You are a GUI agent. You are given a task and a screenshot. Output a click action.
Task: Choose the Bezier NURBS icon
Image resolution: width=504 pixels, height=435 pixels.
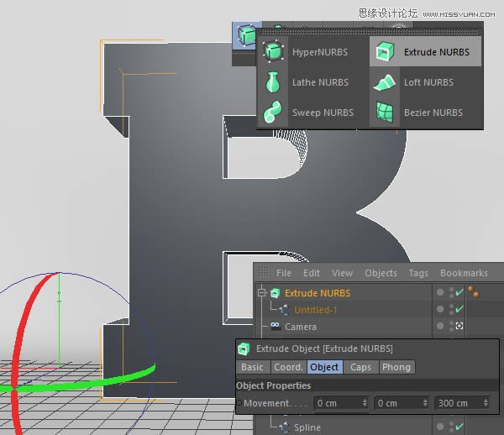coord(384,113)
